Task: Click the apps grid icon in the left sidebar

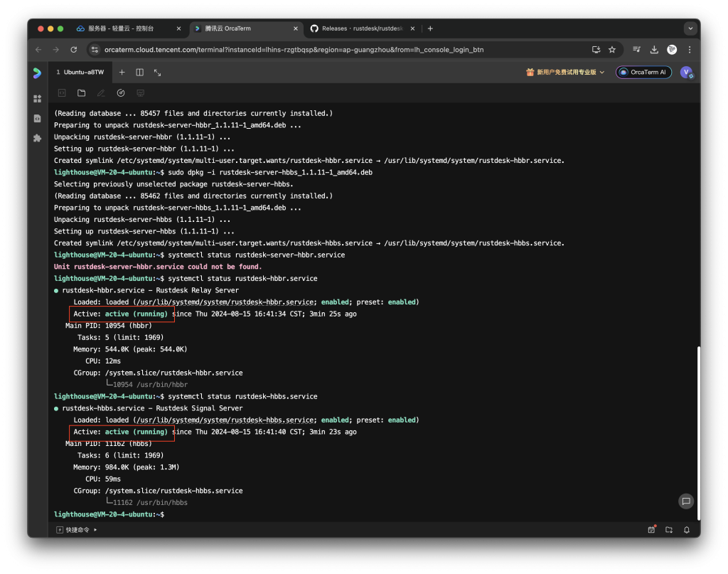Action: click(38, 99)
